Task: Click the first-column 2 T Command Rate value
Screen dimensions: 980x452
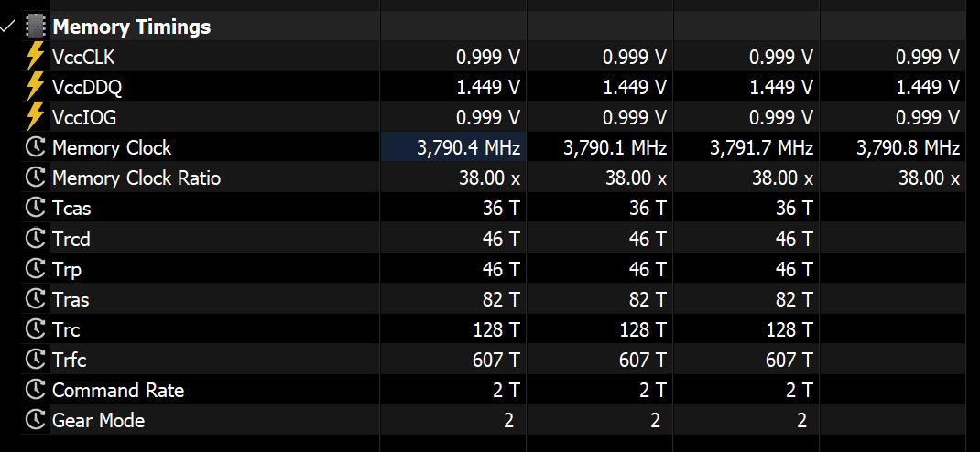Action: click(x=506, y=390)
